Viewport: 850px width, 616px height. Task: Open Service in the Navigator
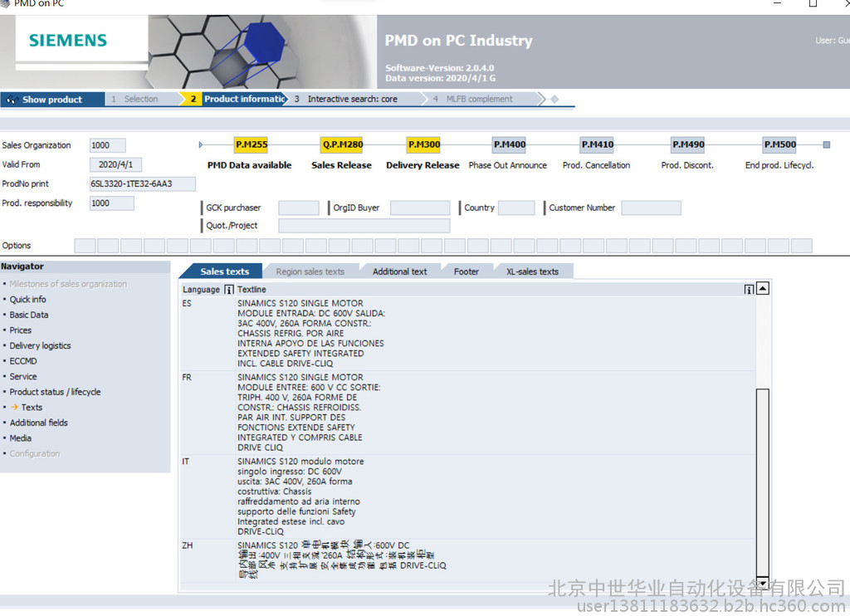click(23, 376)
